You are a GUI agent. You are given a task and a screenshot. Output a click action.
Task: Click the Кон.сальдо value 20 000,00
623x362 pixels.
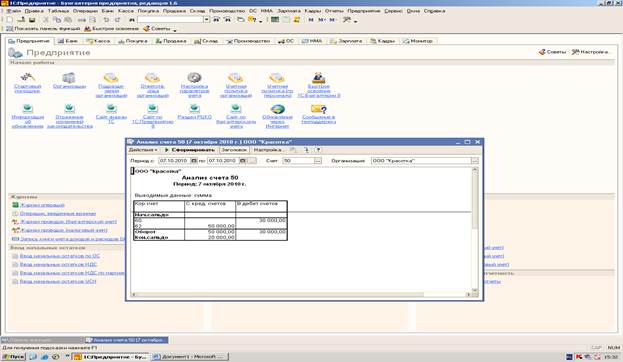pos(221,237)
